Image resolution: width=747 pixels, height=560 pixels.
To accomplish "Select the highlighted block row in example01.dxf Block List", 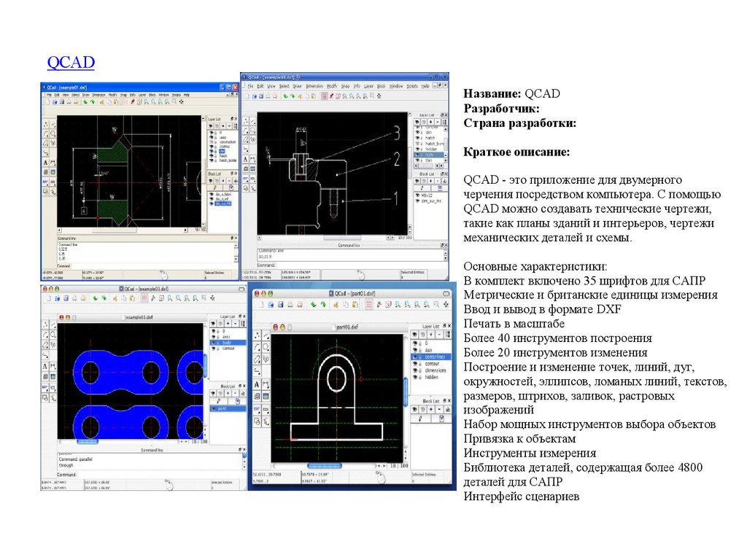I will click(223, 203).
